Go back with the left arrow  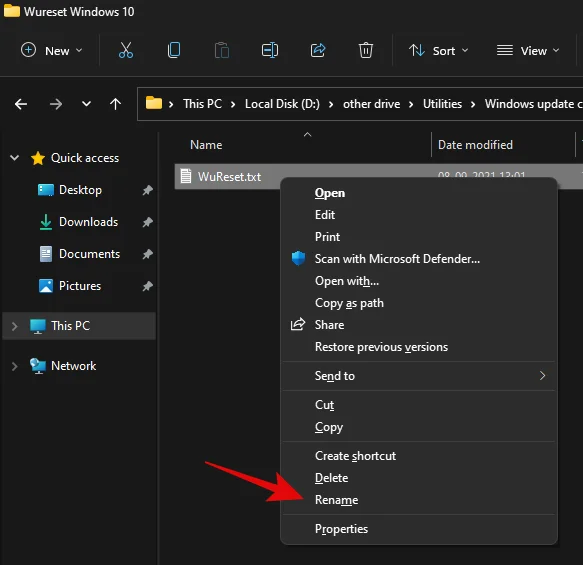(21, 104)
